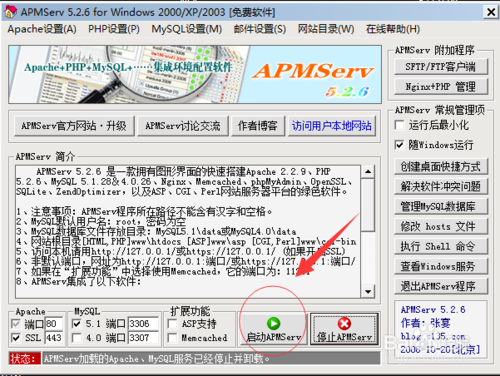
Task: Click the scroll down arrow in 简介 box
Action: point(368,292)
